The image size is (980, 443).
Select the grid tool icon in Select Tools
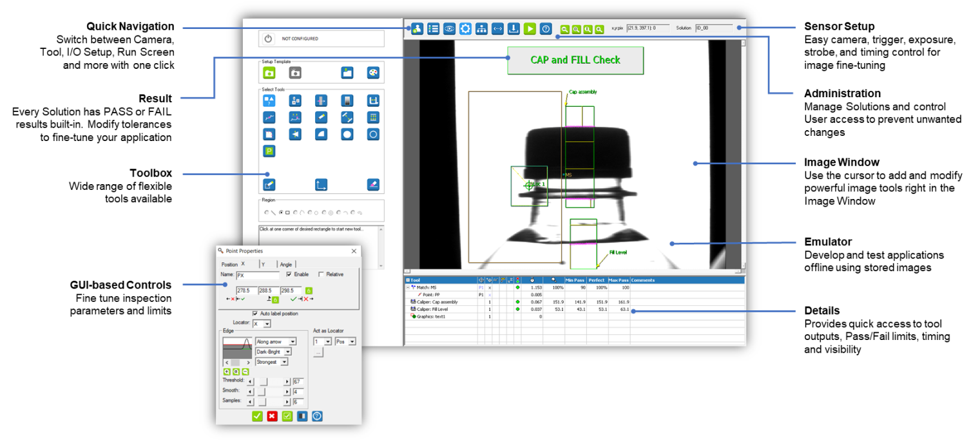[x=372, y=117]
